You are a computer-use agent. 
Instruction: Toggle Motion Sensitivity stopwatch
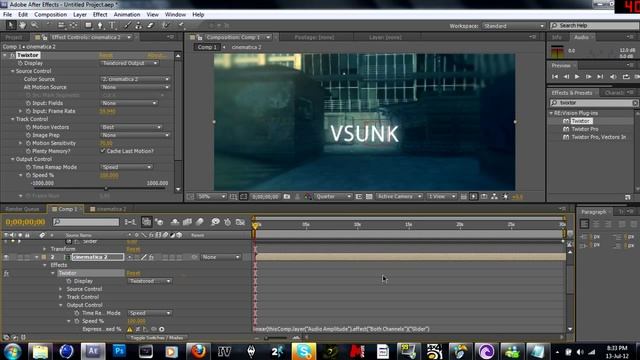(28, 143)
